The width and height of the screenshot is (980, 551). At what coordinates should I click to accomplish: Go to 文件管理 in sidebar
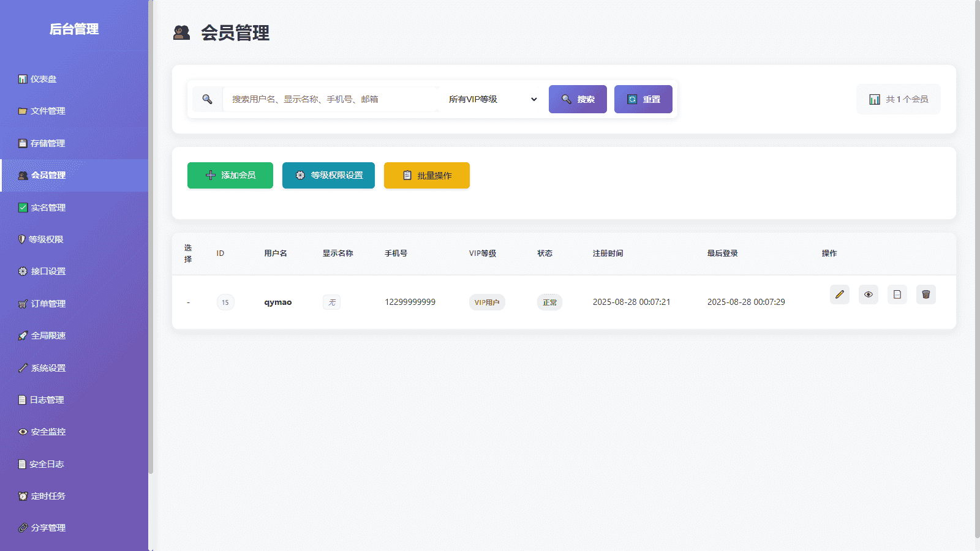tap(47, 111)
